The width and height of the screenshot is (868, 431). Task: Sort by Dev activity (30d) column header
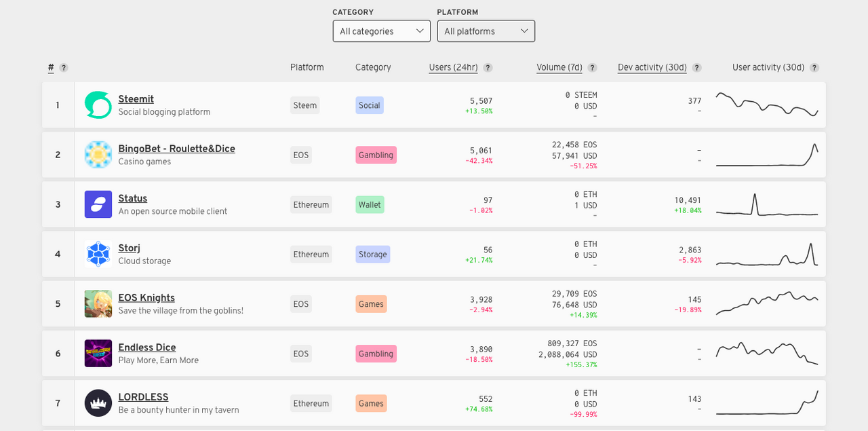(x=652, y=68)
